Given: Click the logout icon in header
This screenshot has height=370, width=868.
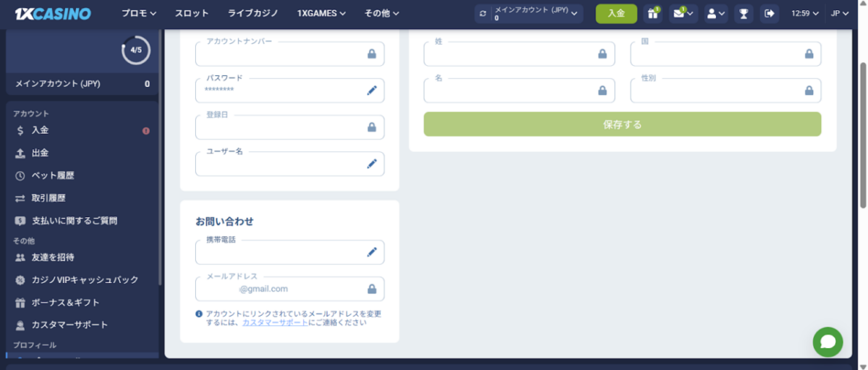Looking at the screenshot, I should [770, 13].
